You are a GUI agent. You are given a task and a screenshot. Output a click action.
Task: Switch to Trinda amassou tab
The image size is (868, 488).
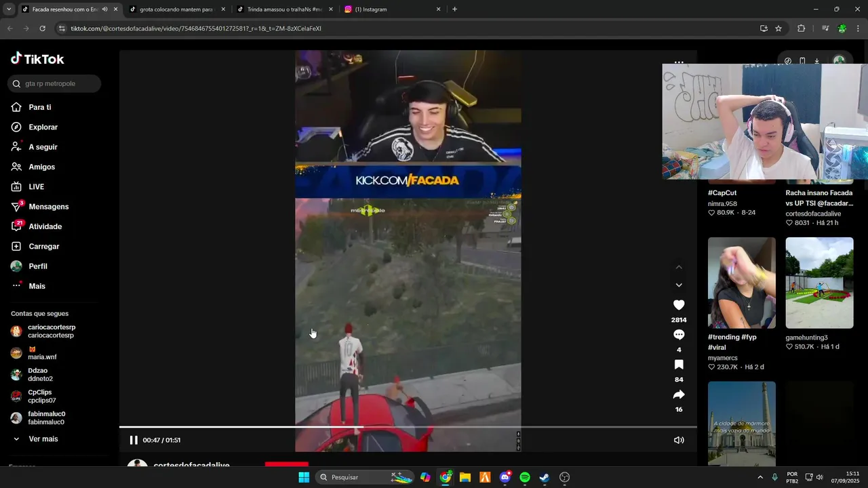284,9
